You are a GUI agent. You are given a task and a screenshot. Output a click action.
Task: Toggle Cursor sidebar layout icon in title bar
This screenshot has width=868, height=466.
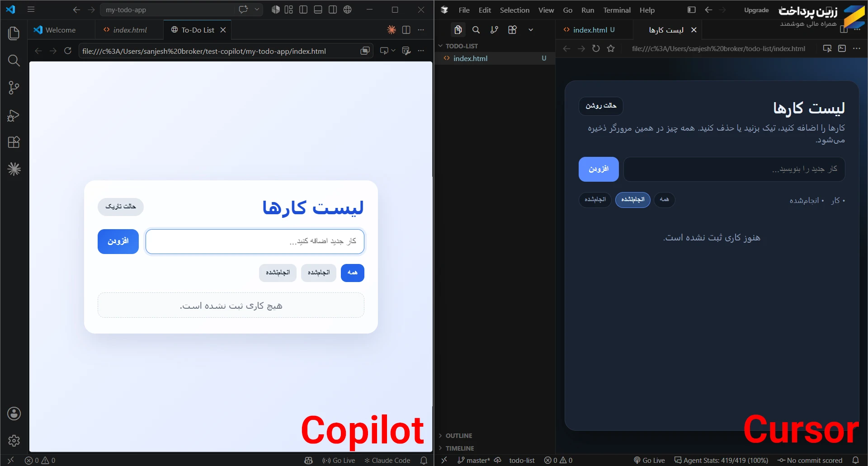point(691,9)
